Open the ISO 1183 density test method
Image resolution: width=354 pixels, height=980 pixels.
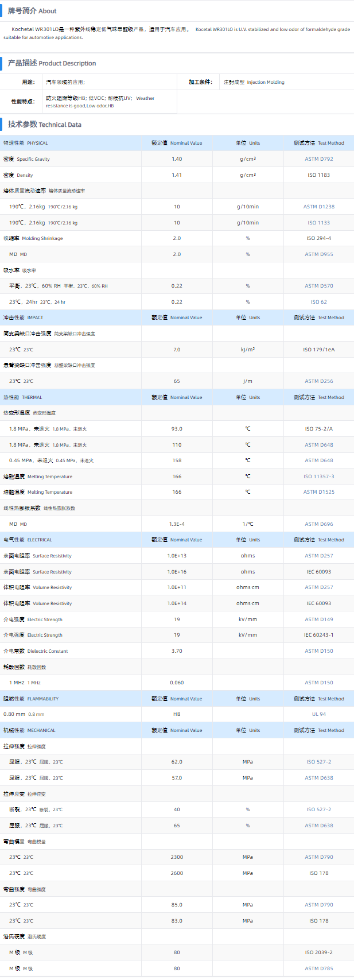(318, 175)
